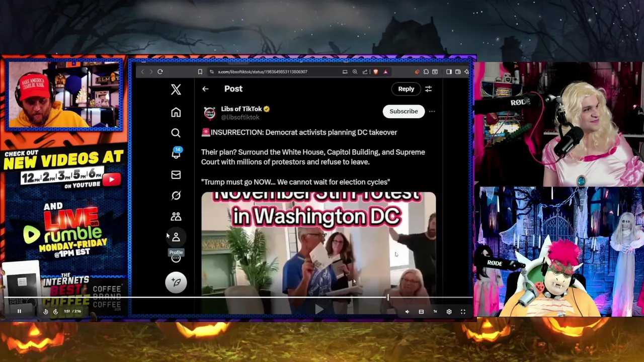Image resolution: width=644 pixels, height=362 pixels.
Task: Click the Libs of TikTok avatar
Action: click(209, 113)
